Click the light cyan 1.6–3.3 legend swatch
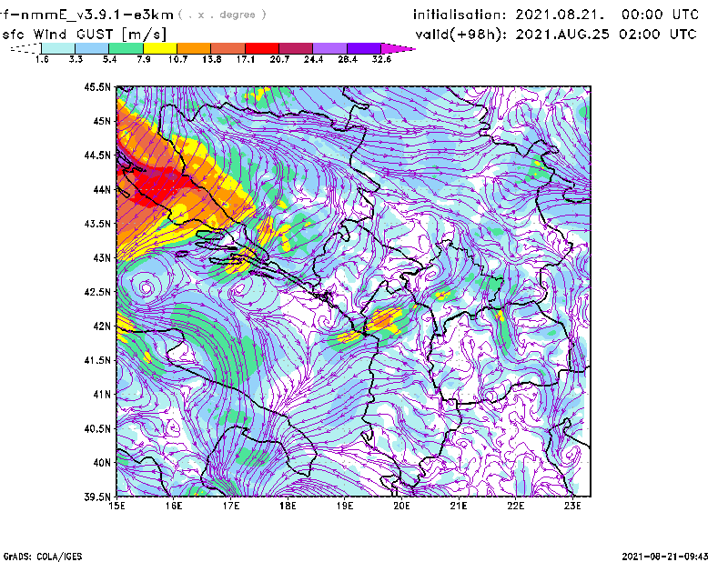Viewport: 728px width, 562px height. [57, 47]
